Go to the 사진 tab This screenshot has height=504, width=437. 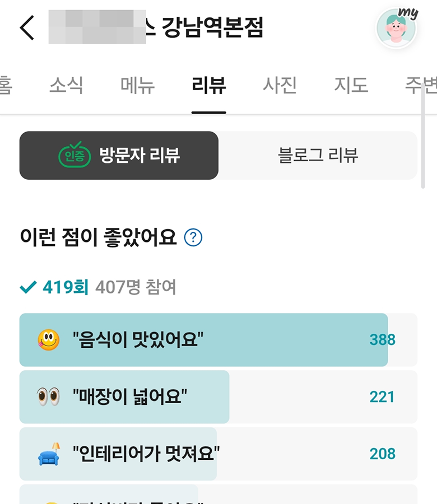coord(280,85)
